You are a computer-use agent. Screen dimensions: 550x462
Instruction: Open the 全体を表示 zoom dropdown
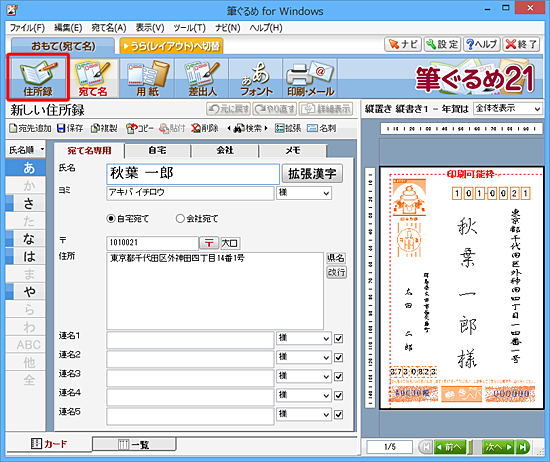point(508,109)
